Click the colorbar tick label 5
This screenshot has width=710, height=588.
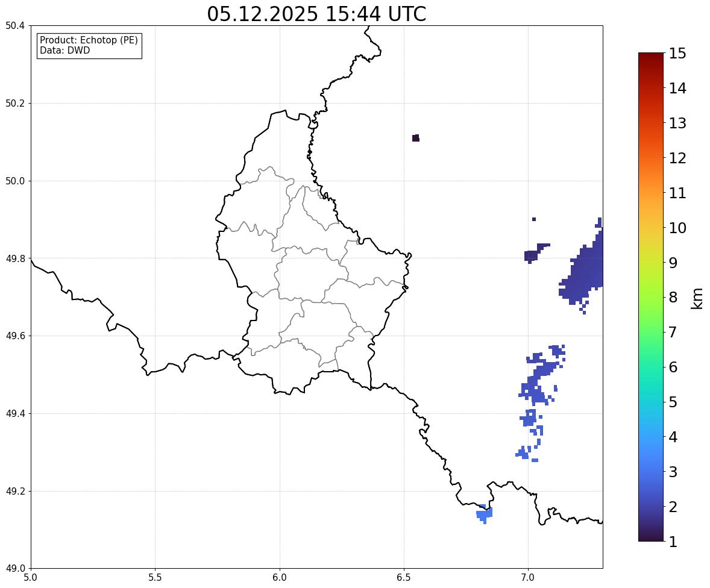point(673,402)
